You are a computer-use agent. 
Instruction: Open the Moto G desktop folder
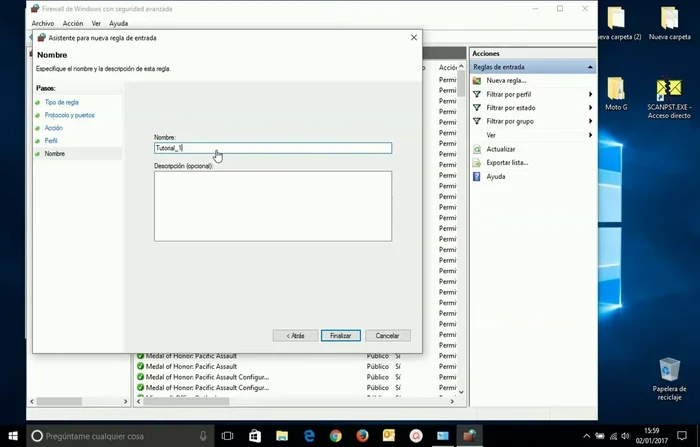(x=616, y=91)
